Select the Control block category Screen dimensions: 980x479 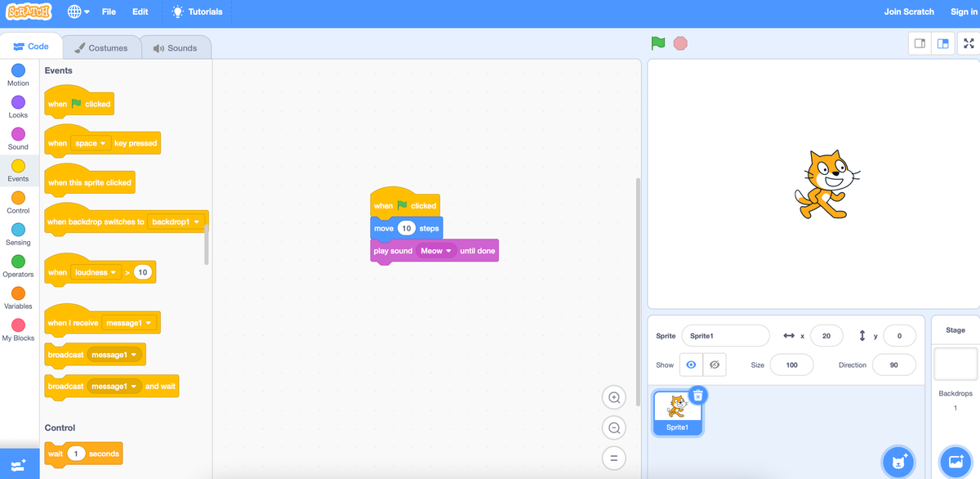point(18,203)
